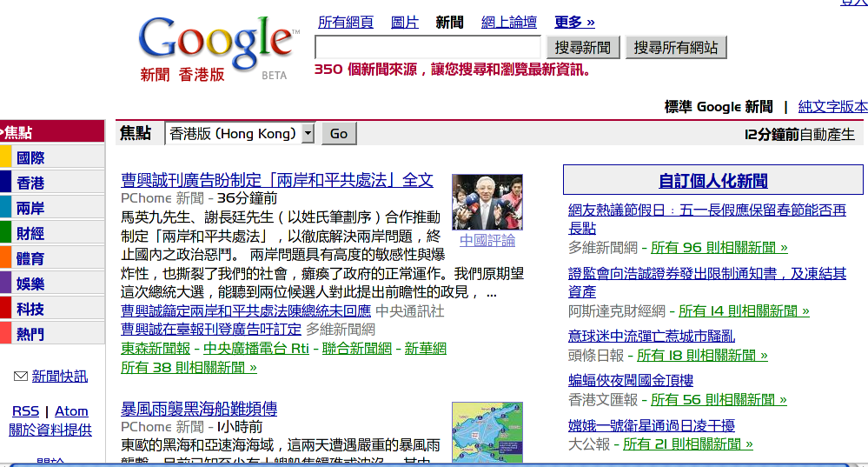Image resolution: width=868 pixels, height=467 pixels.
Task: Open headline 意球迷中流彈亡惹城市騷亂
Action: (x=652, y=337)
